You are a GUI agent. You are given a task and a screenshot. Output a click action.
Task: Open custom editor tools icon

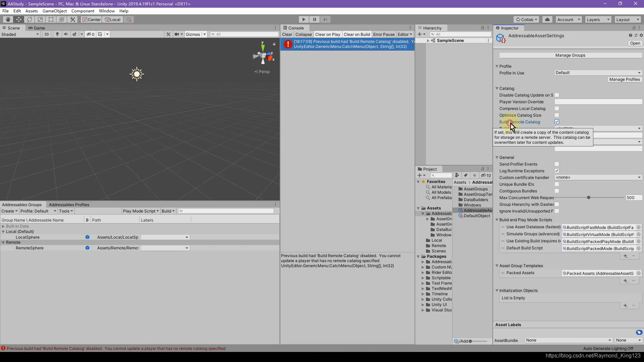point(72,19)
